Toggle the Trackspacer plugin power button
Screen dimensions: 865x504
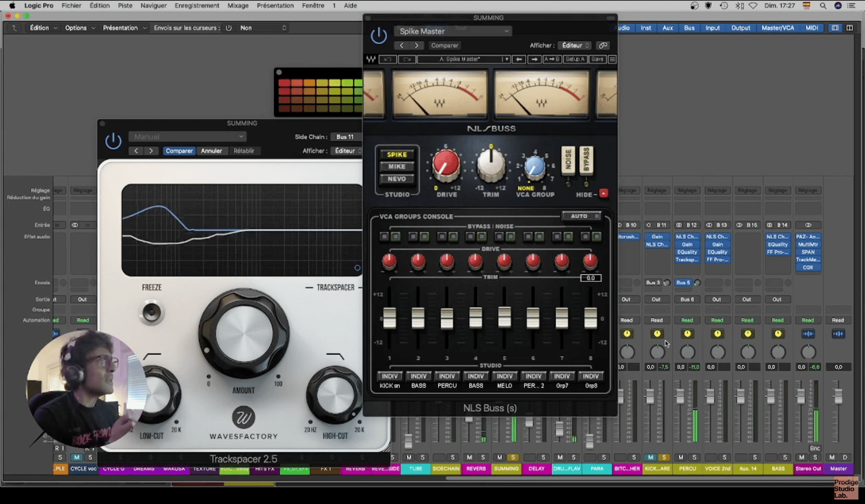coord(113,141)
